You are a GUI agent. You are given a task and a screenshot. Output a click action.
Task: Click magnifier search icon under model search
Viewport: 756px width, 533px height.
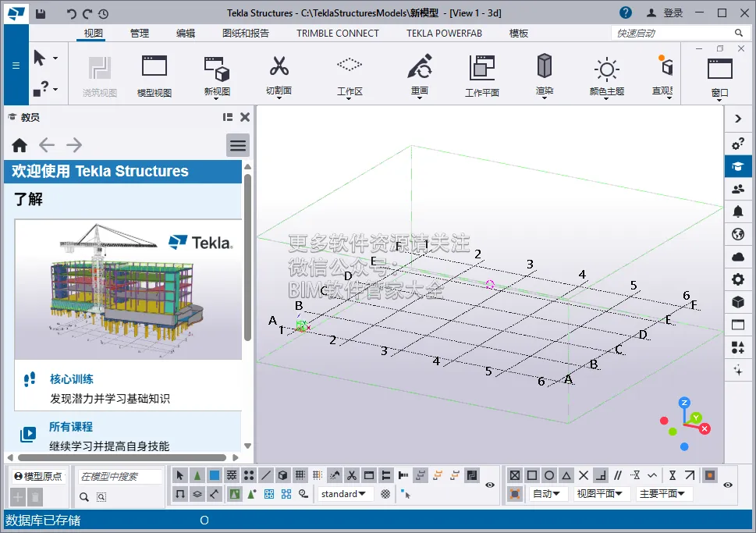pos(84,496)
